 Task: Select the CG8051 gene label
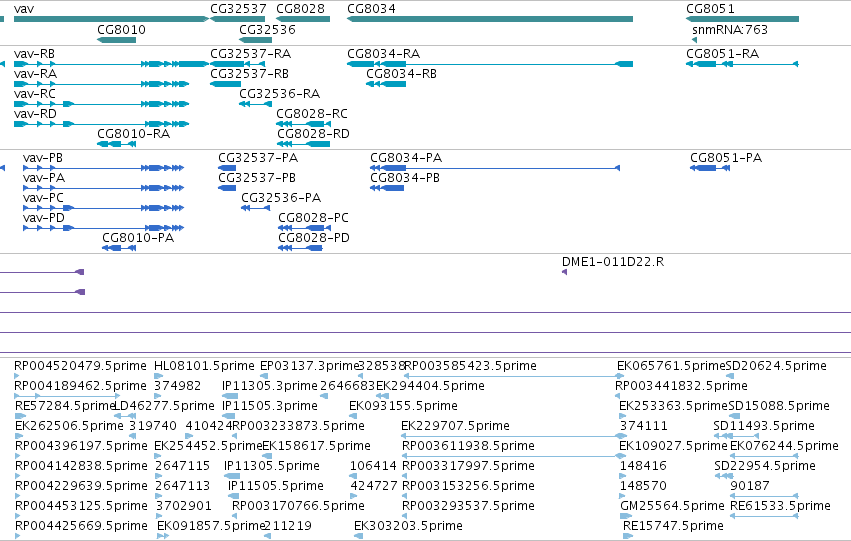[x=710, y=9]
